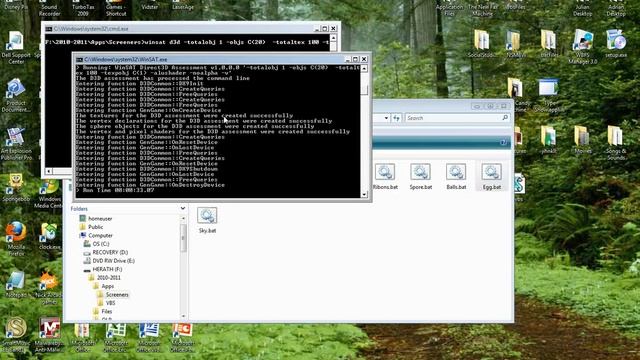Collapse the Folders pane chevron

[182, 209]
